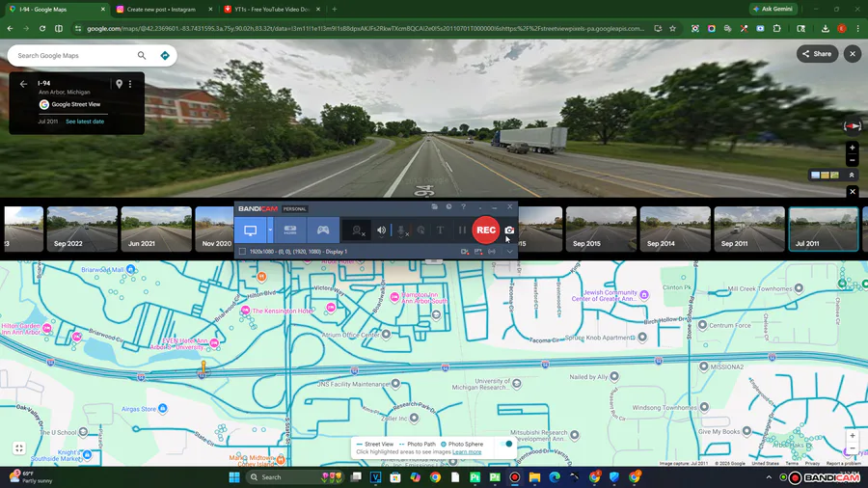Go back using I-94 panel arrow
The image size is (868, 488).
point(23,84)
